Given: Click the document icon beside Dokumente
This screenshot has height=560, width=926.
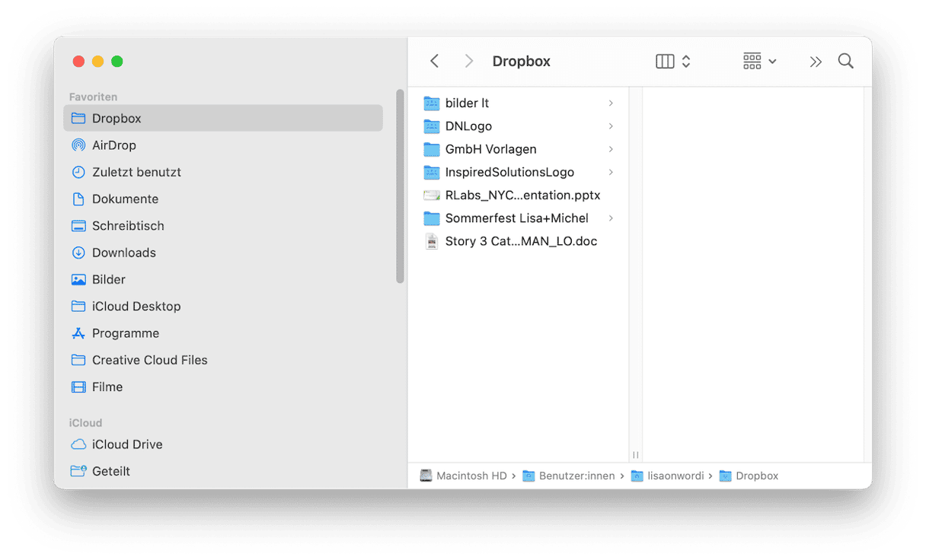Looking at the screenshot, I should pyautogui.click(x=78, y=199).
